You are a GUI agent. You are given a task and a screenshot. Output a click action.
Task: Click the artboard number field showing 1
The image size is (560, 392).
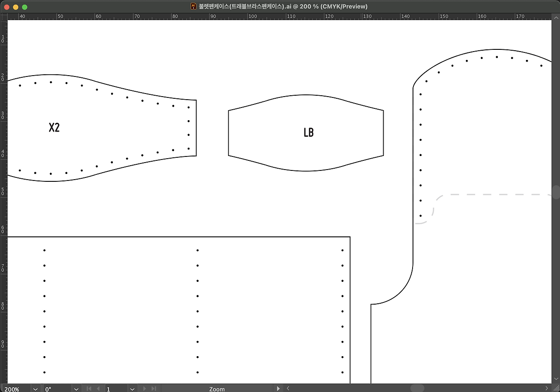pos(116,389)
